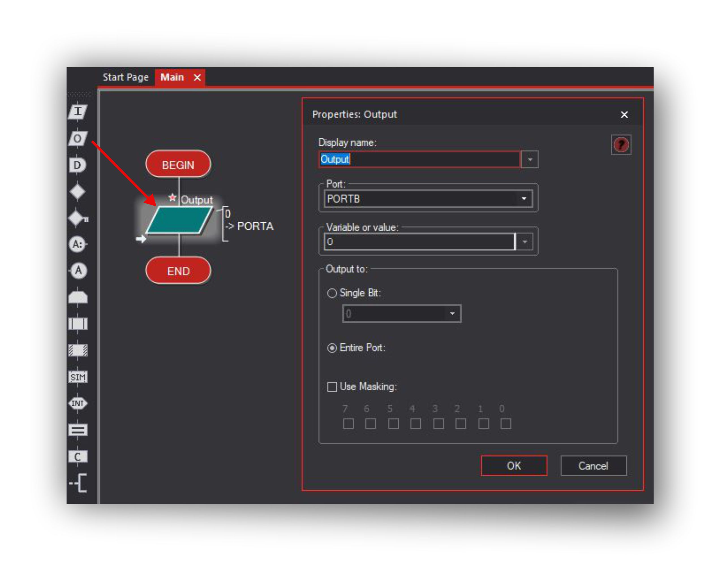Click the END terminator in the flowchart
The image size is (728, 587).
click(178, 271)
